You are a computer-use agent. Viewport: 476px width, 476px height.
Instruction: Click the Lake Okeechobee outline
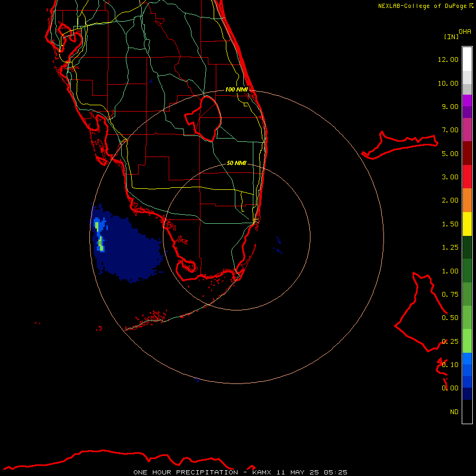(203, 118)
